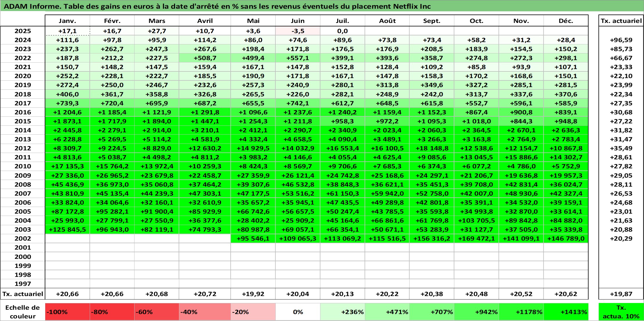Select the 1997 row label

tap(23, 284)
